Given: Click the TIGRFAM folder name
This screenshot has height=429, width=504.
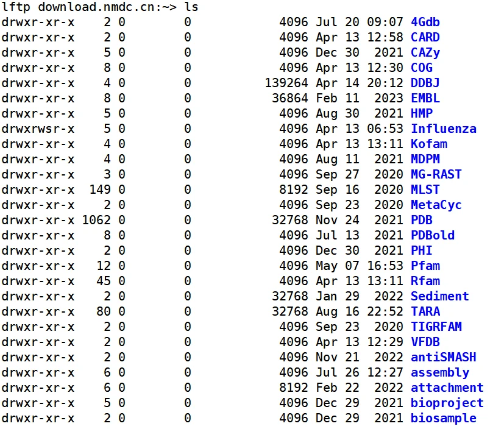Looking at the screenshot, I should (436, 327).
